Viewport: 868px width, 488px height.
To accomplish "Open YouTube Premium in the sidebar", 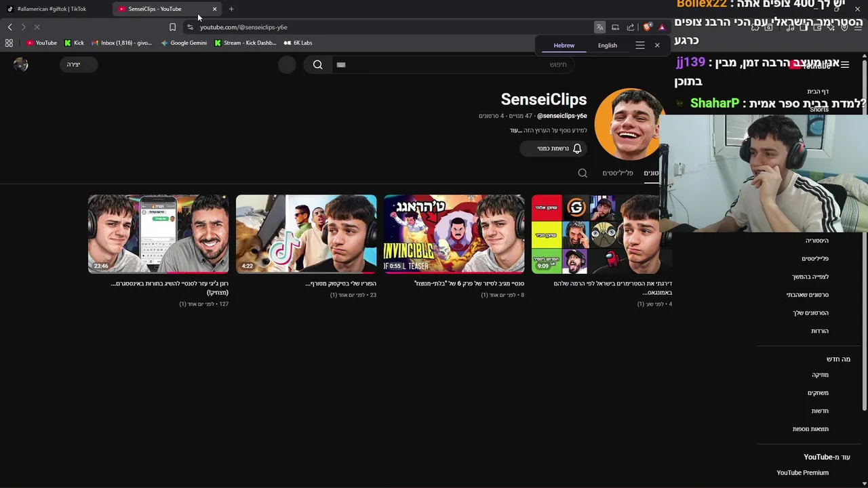I will 802,472.
